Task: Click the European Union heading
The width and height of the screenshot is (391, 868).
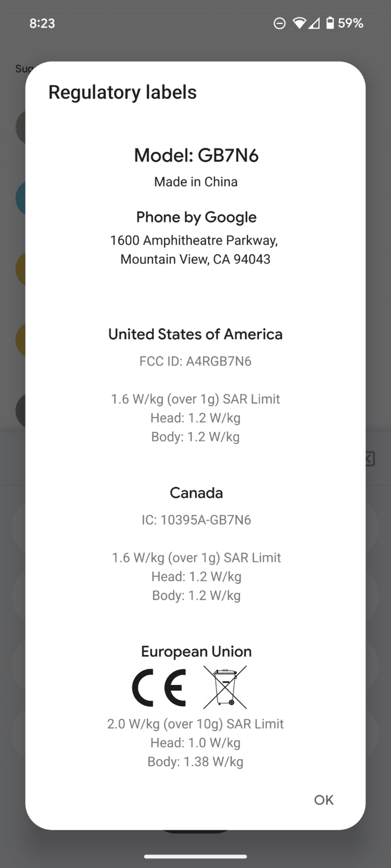Action: pyautogui.click(x=196, y=651)
